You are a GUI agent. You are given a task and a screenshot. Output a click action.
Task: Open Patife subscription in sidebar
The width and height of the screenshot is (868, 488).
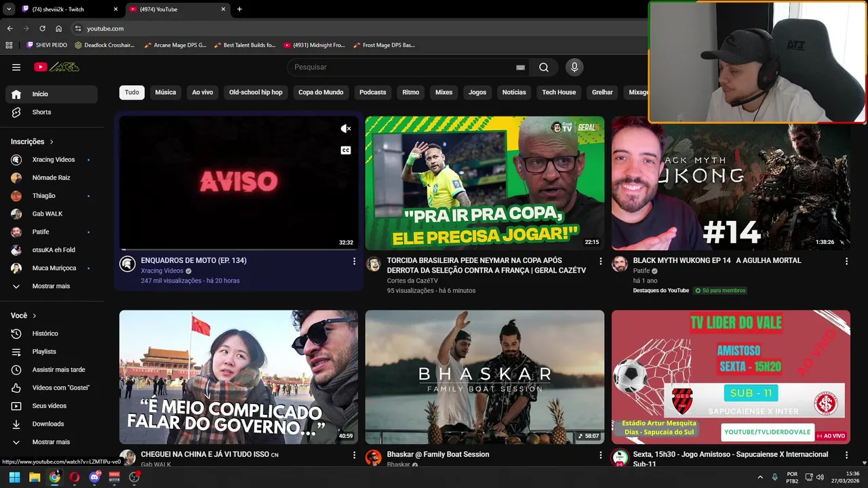52,232
